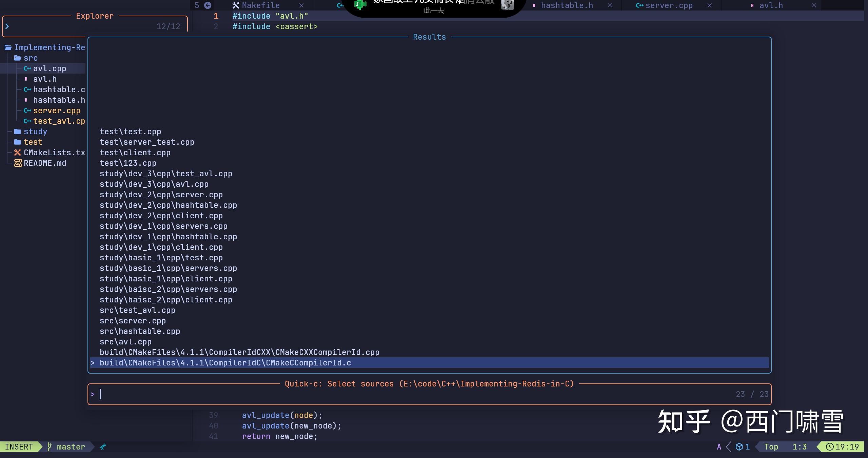The height and width of the screenshot is (458, 868).
Task: Switch to the avl.h tab
Action: tap(771, 5)
